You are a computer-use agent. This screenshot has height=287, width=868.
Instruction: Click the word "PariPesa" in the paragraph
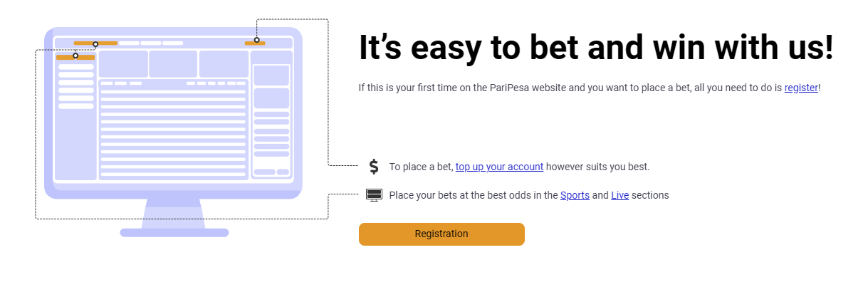pyautogui.click(x=508, y=88)
